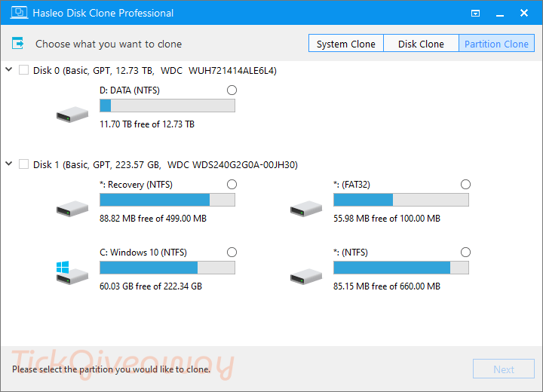
Task: Click the '*: Recovery (NTFS)' label
Action: tap(136, 185)
